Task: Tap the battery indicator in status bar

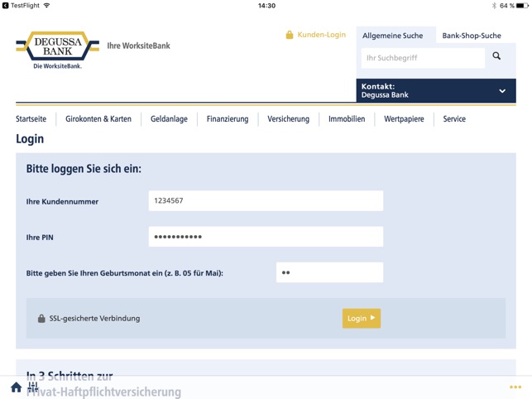Action: pos(522,6)
